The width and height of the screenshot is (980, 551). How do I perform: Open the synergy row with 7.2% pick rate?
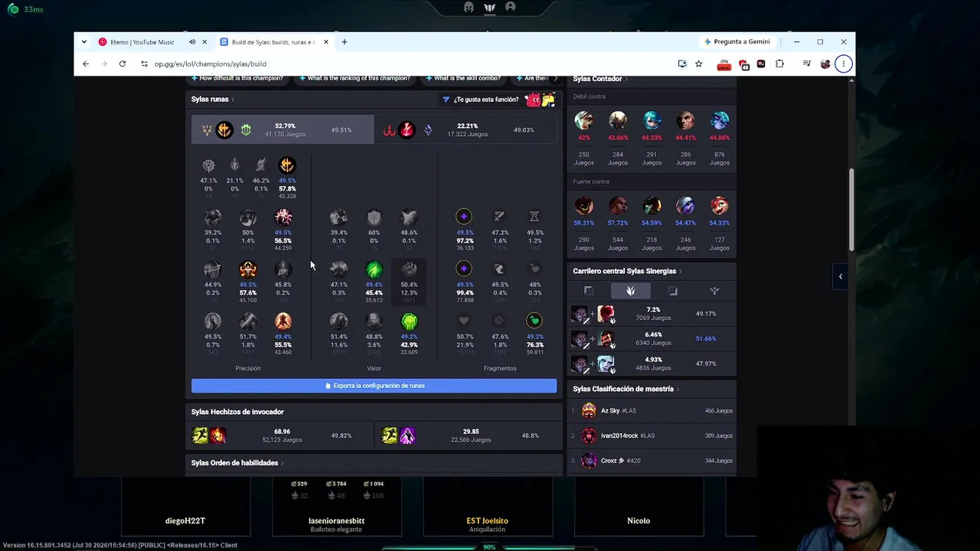653,314
